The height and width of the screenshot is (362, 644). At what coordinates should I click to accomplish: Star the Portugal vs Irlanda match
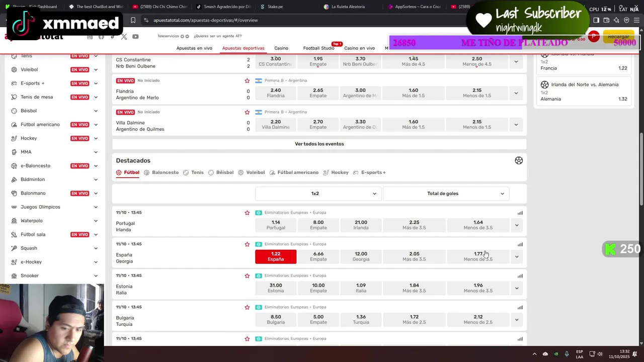(247, 213)
